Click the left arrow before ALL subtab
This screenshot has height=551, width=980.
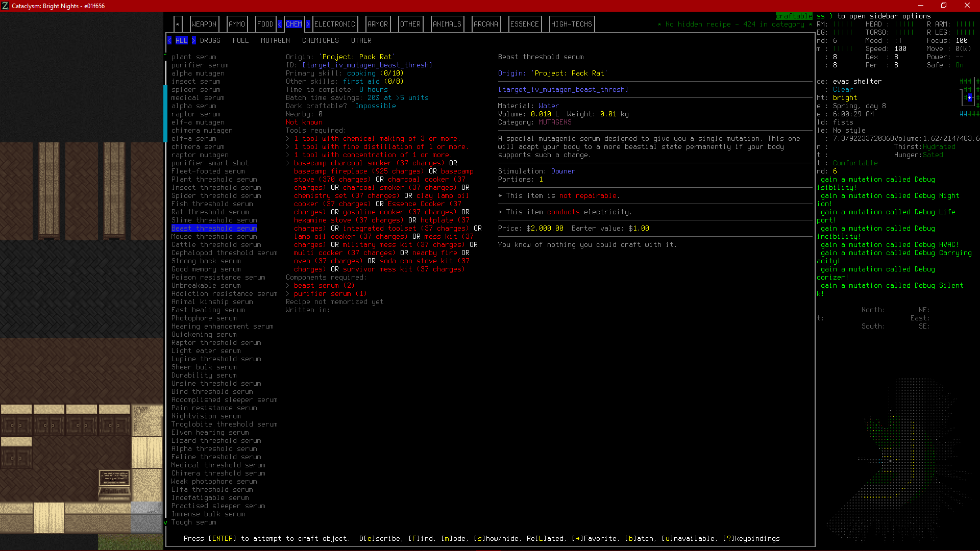click(169, 40)
